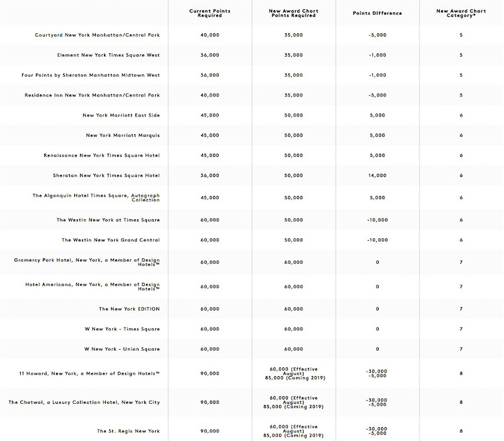Click -10,000 difference in Westin Grand Central row
Viewport: 504px width, 441px height.
tap(377, 240)
